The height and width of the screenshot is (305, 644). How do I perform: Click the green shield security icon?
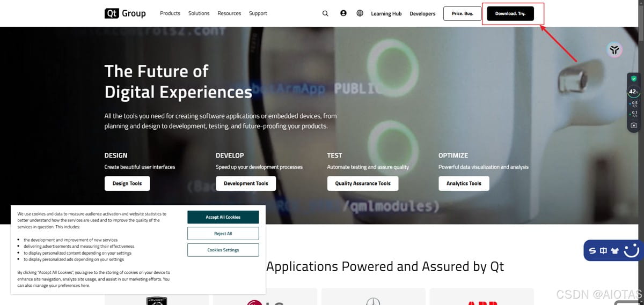coord(634,79)
